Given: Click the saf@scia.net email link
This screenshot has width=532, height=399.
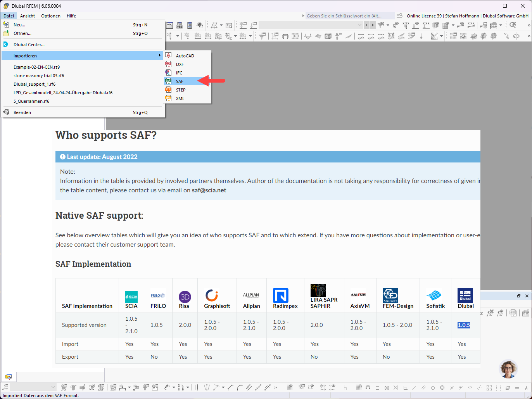Looking at the screenshot, I should (x=209, y=190).
